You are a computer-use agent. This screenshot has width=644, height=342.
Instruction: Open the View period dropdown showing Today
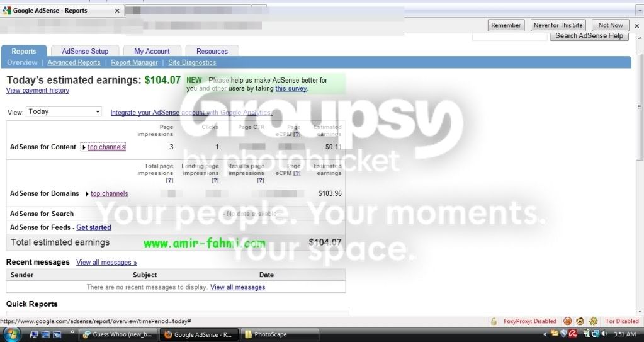coord(64,112)
